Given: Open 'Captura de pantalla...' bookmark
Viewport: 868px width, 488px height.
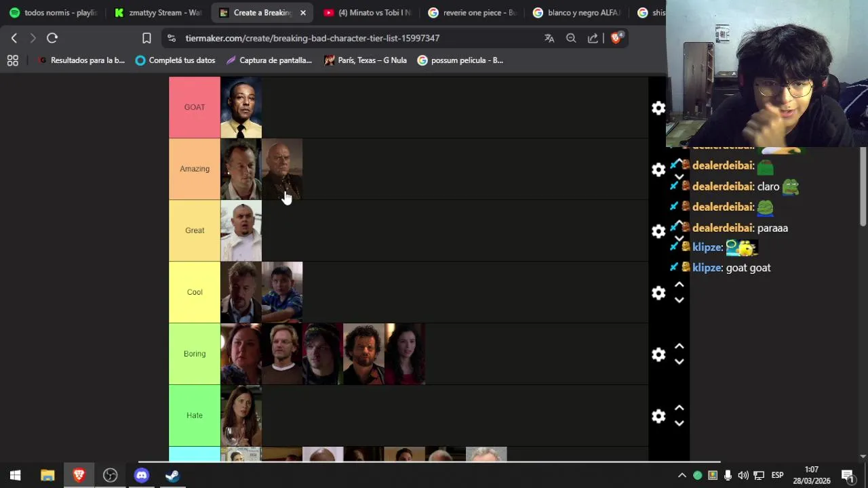Looking at the screenshot, I should pyautogui.click(x=269, y=60).
